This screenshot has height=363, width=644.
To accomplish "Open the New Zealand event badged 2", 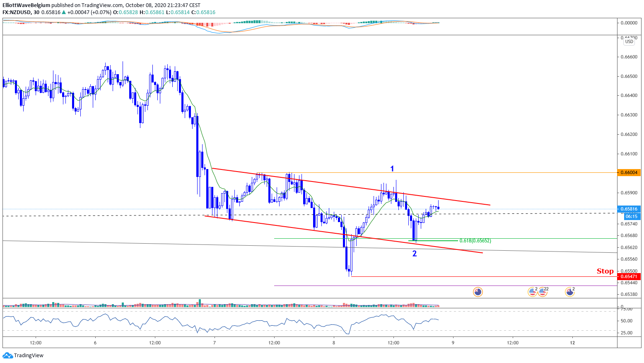I will coord(570,292).
